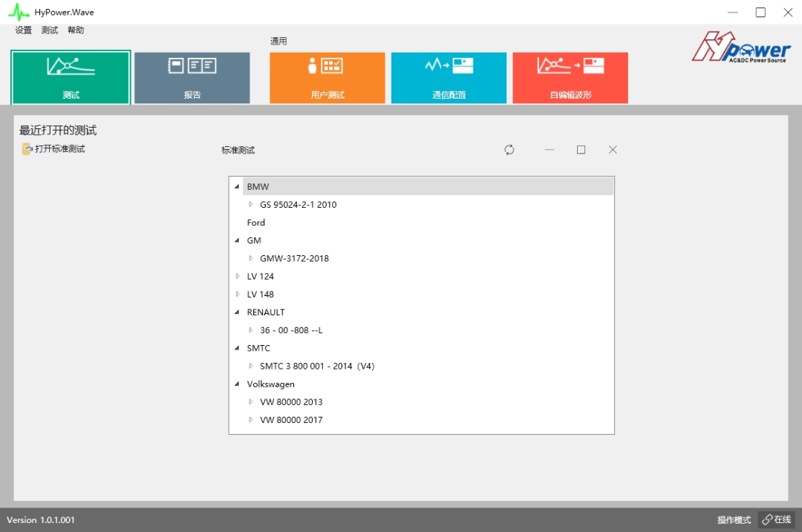Screen dimensions: 802x532
Task: Minimize the HyPower.Wave window
Action: [x=733, y=13]
